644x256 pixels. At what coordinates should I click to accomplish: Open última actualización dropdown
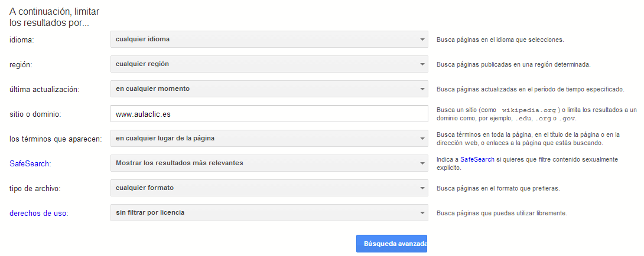pyautogui.click(x=269, y=88)
